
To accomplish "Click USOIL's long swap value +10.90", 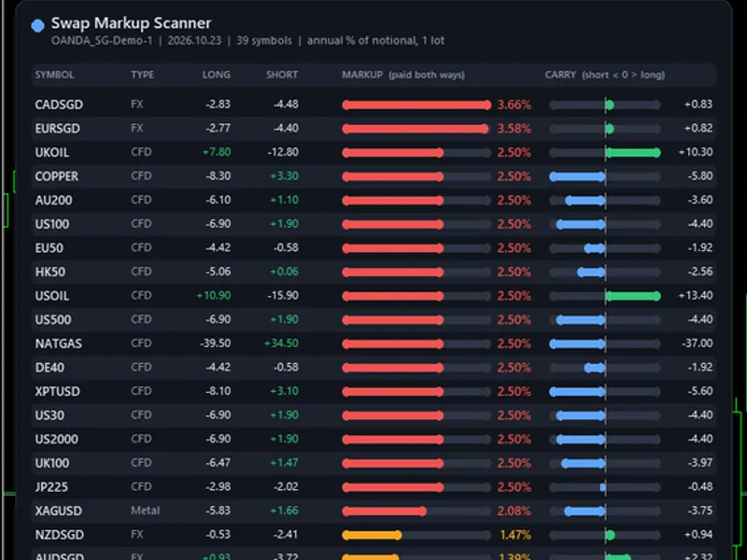I will 214,296.
